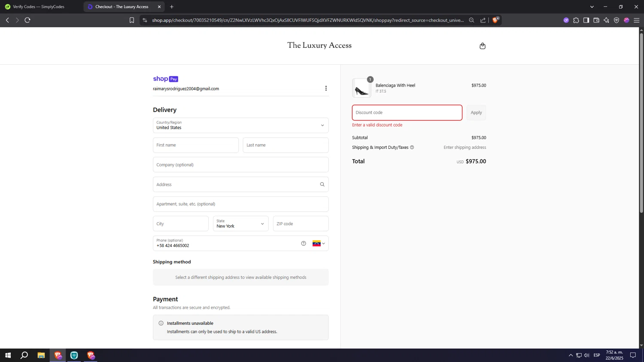Click the Apartment, suite field
This screenshot has height=362, width=644.
pyautogui.click(x=241, y=204)
